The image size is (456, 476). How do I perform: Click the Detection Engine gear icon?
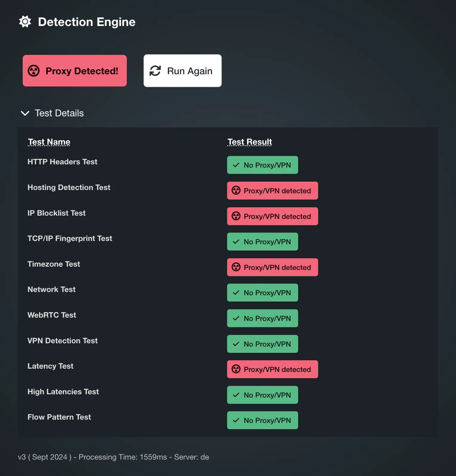tap(25, 22)
